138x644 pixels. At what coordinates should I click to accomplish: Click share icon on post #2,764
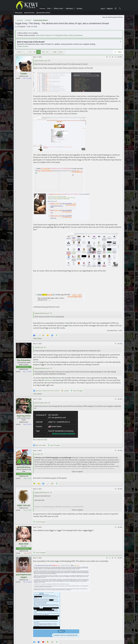tap(115, 450)
